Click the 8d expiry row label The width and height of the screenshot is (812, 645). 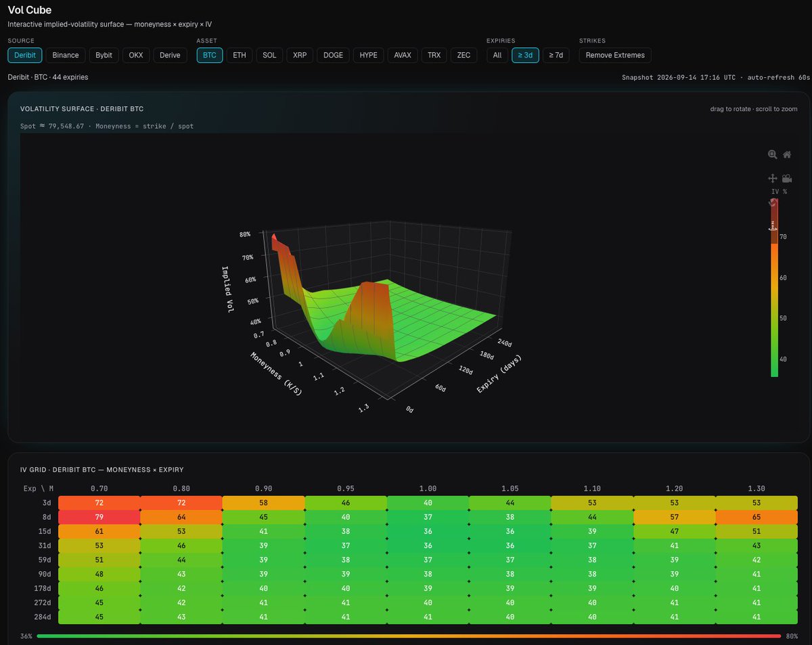[47, 517]
